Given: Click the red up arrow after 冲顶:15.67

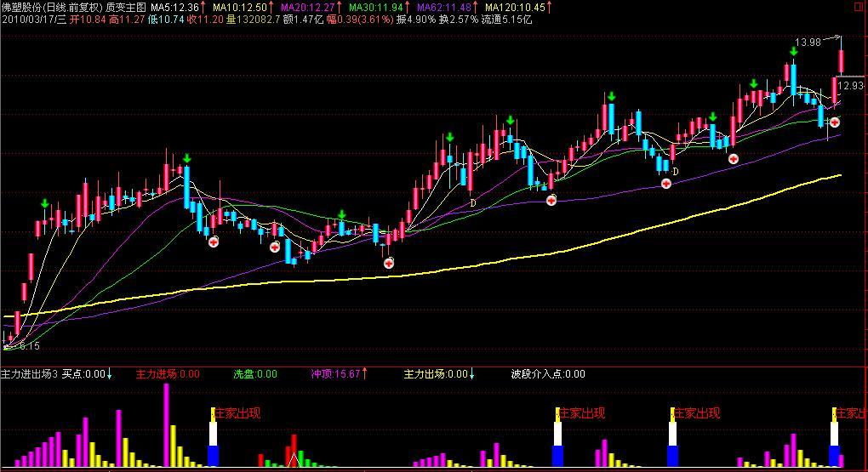Looking at the screenshot, I should [364, 374].
